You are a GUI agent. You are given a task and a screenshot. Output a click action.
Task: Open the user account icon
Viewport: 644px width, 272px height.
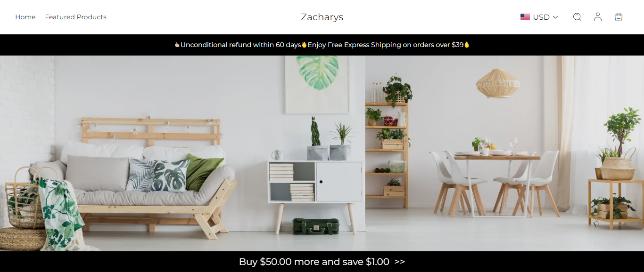point(598,17)
